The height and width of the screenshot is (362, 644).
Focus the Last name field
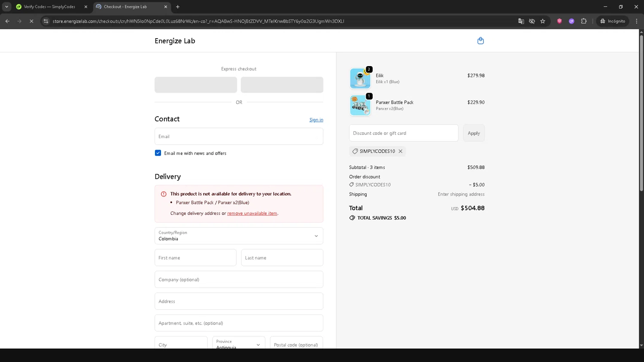(282, 258)
